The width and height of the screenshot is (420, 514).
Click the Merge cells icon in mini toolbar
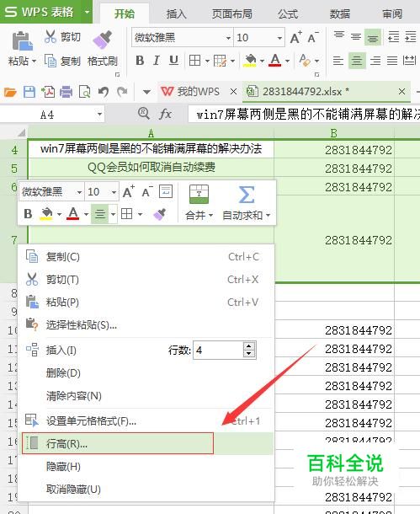coord(199,194)
